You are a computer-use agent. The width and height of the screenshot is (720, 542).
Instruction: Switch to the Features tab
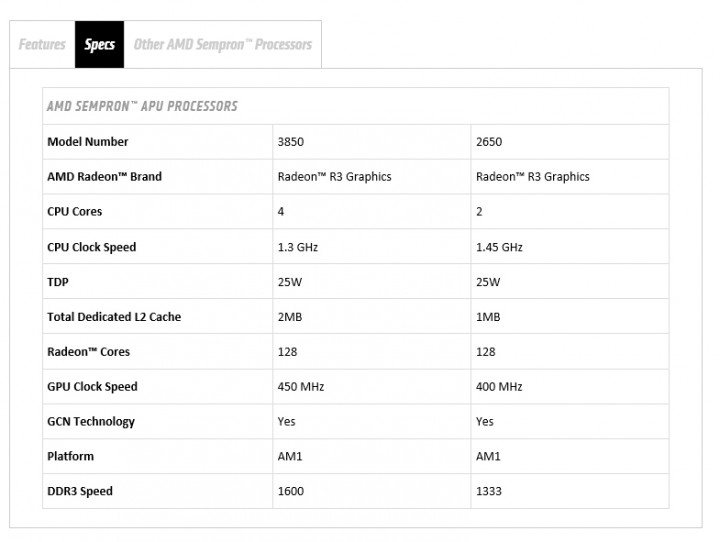[42, 45]
